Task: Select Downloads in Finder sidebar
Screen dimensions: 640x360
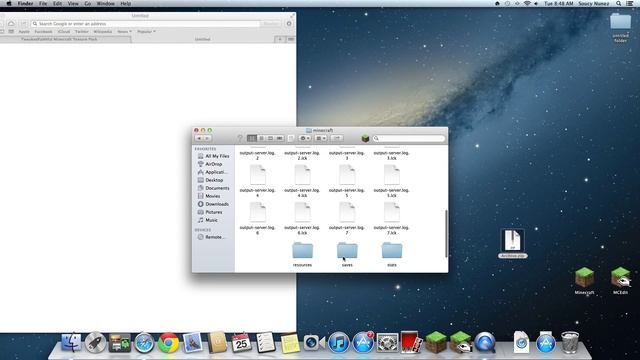Action: point(213,204)
